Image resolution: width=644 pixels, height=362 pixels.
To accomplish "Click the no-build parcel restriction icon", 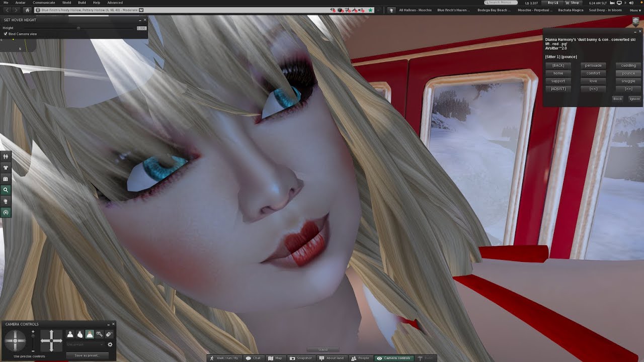I will tap(341, 10).
